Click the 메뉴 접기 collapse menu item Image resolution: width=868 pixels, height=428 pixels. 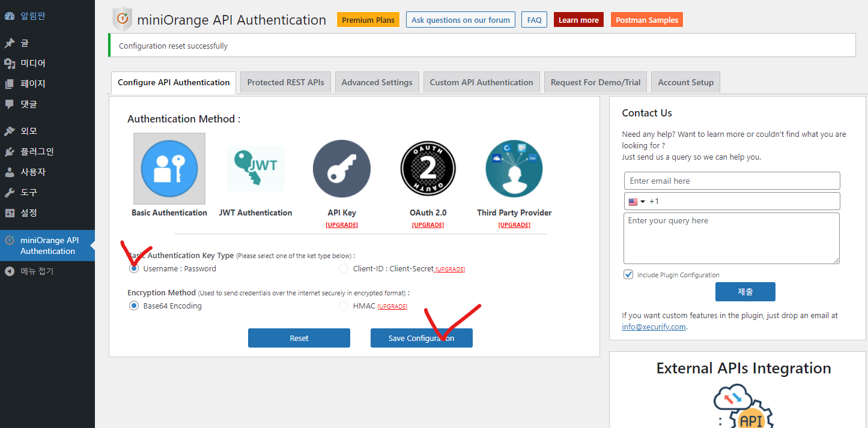tap(47, 271)
